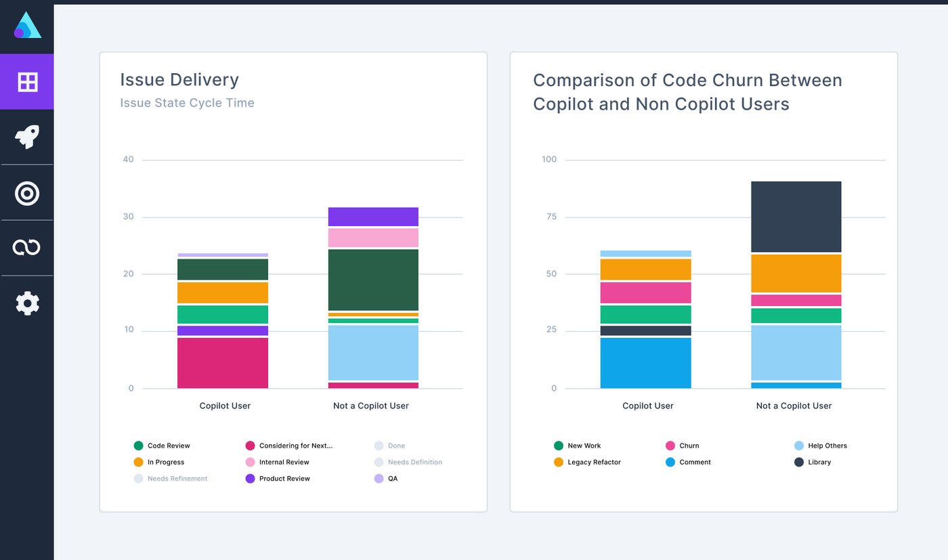Enable the Needs Definition legend item
Viewport: 948px width, 560px height.
click(x=408, y=462)
